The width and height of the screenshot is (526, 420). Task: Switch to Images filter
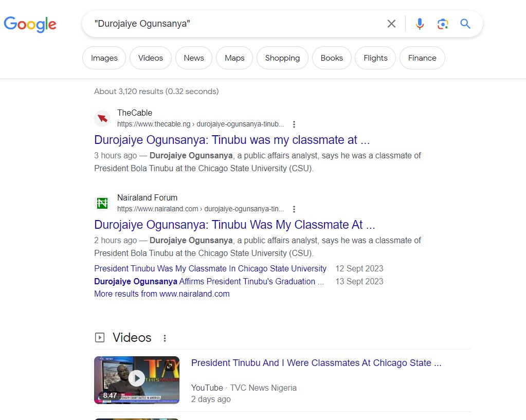[104, 58]
